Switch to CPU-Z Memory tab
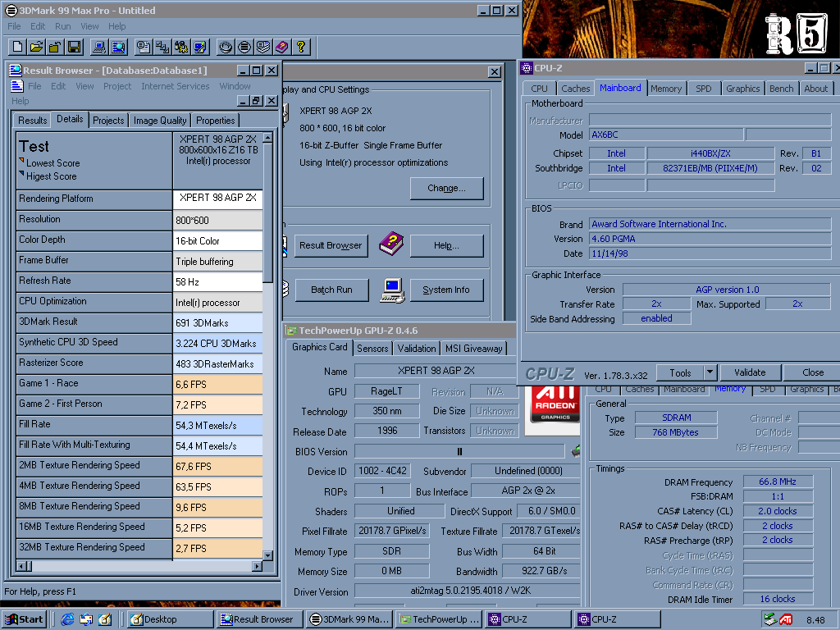840x630 pixels. point(666,89)
